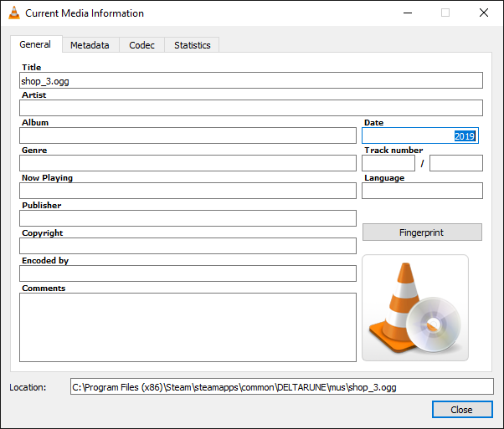Focus the Genre text box

click(188, 163)
